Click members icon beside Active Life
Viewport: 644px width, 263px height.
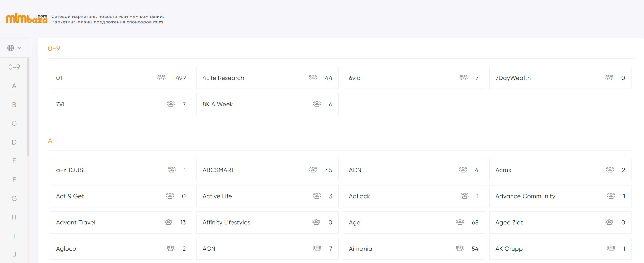click(x=317, y=196)
